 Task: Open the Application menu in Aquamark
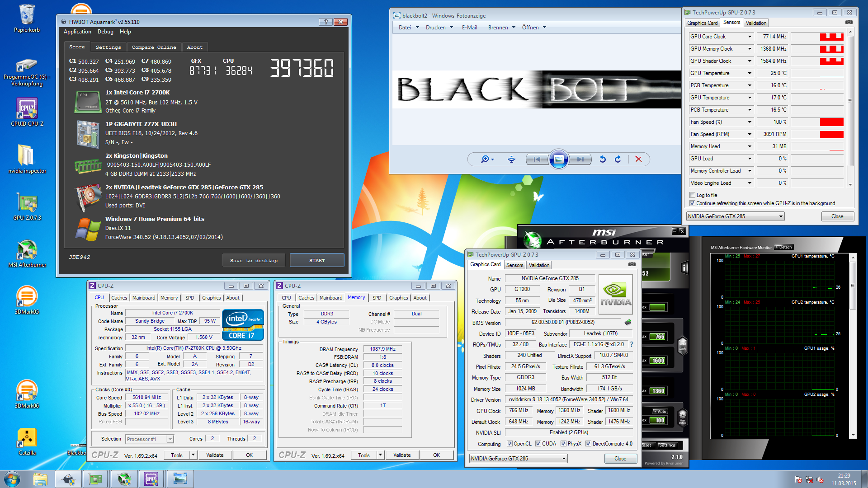pos(77,32)
